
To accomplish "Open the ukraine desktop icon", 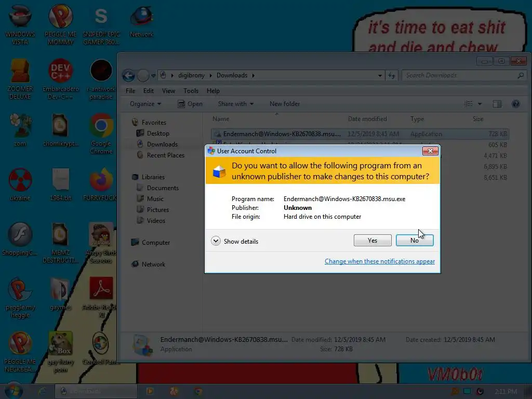I will [20, 184].
